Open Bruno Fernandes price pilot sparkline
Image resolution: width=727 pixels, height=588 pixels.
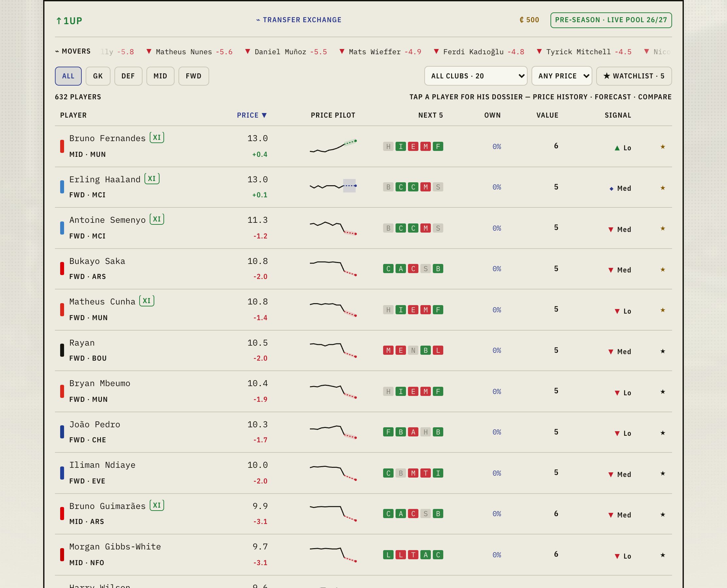click(x=333, y=146)
